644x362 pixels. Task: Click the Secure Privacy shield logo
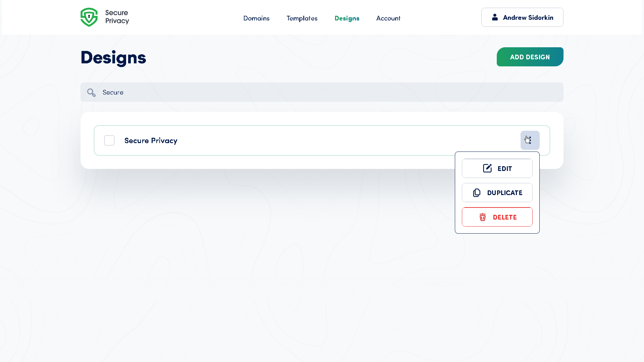[89, 17]
